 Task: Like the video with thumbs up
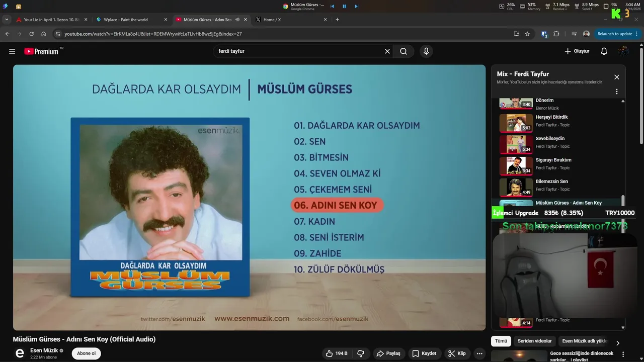(337, 353)
